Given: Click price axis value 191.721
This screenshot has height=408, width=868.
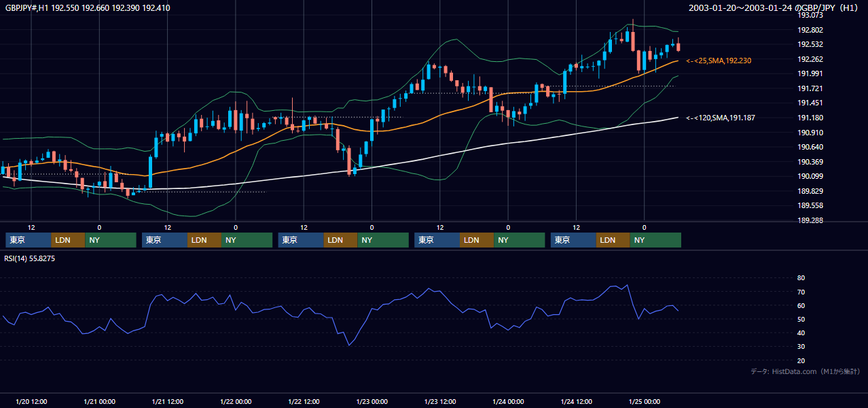Looking at the screenshot, I should 810,88.
